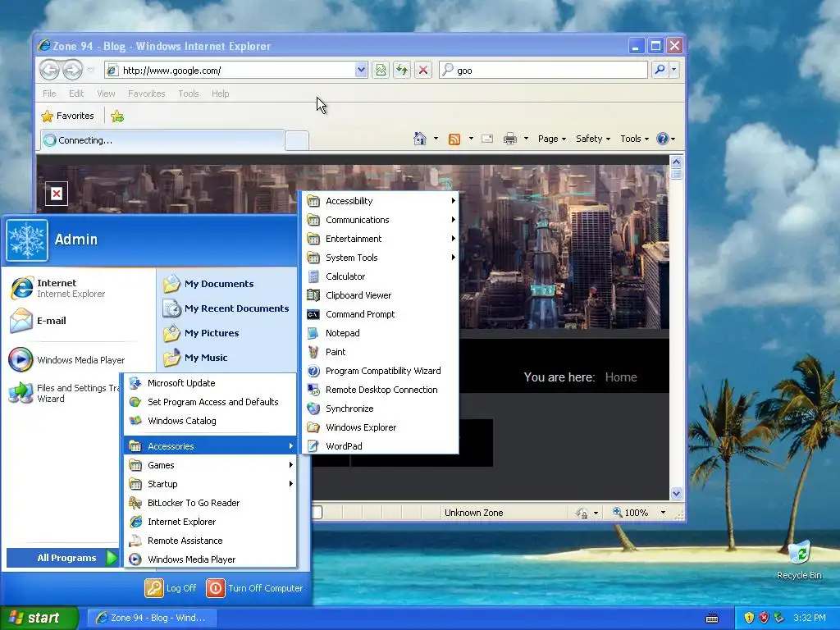
Task: Click the All Programs button
Action: click(62, 558)
